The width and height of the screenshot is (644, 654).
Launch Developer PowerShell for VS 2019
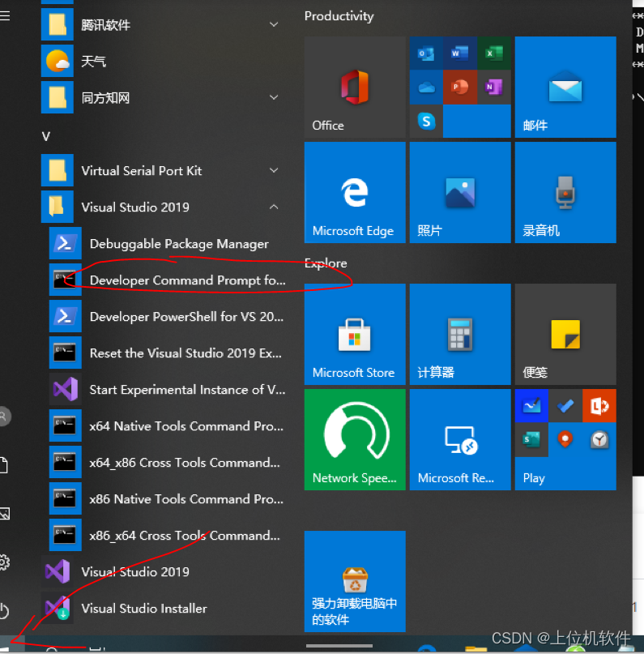point(168,317)
